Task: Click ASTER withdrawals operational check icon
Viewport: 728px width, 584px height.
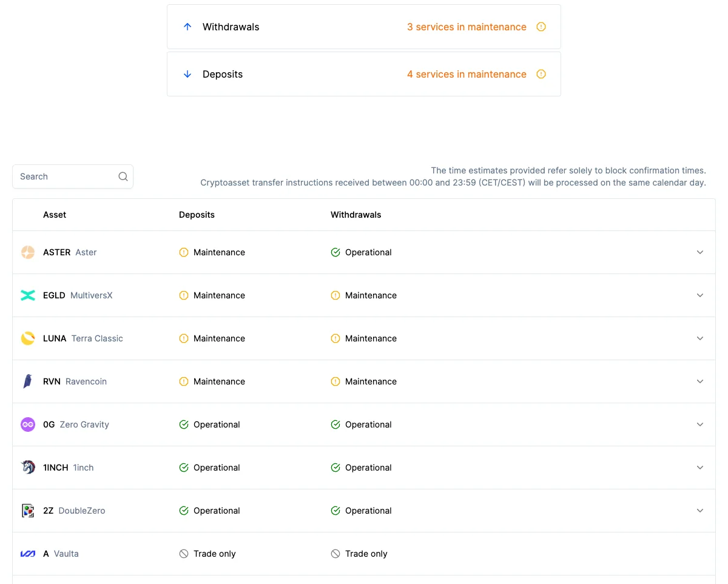Action: pos(335,252)
